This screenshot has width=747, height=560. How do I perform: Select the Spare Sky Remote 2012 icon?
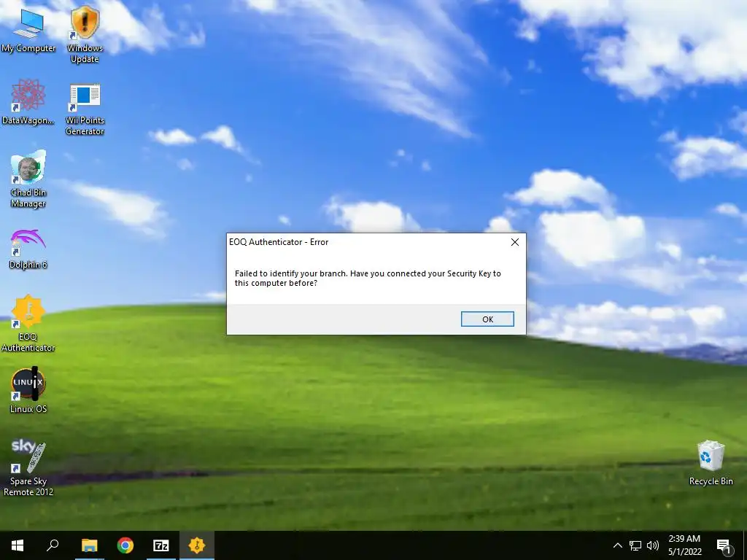(x=28, y=467)
